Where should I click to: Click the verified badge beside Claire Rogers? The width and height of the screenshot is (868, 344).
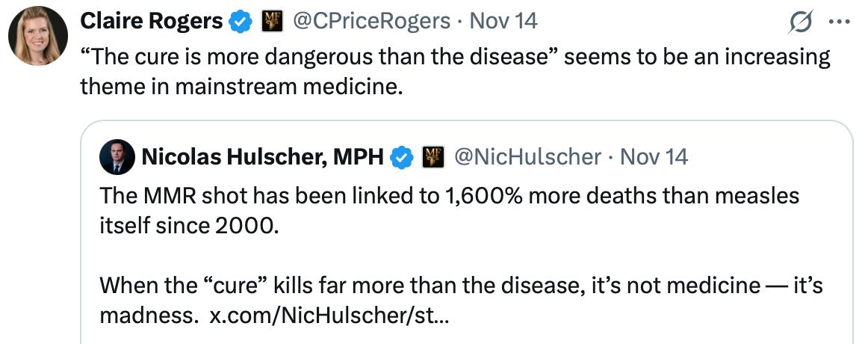[x=241, y=22]
